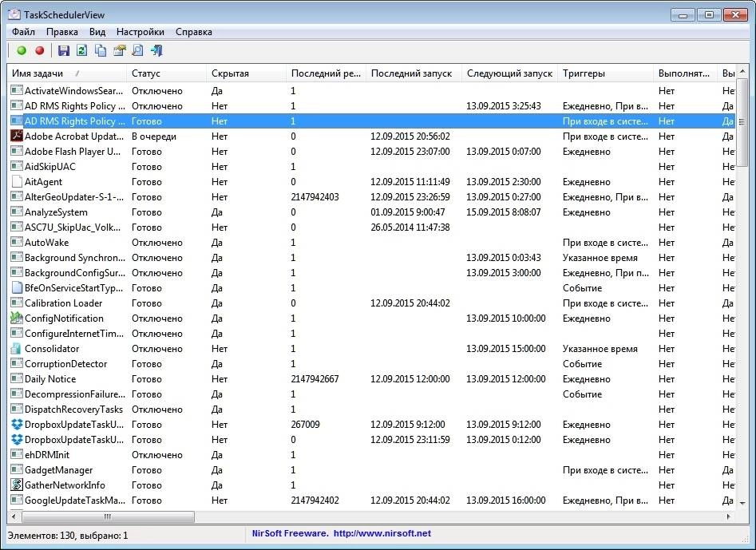Click the Copy selected items toolbar icon
This screenshot has width=756, height=550.
coord(101,50)
